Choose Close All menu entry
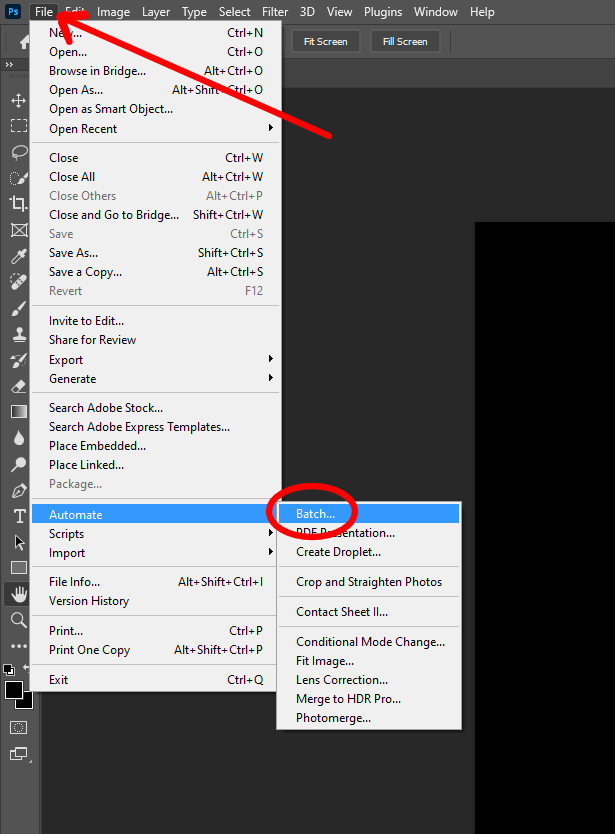This screenshot has width=615, height=834. tap(155, 177)
